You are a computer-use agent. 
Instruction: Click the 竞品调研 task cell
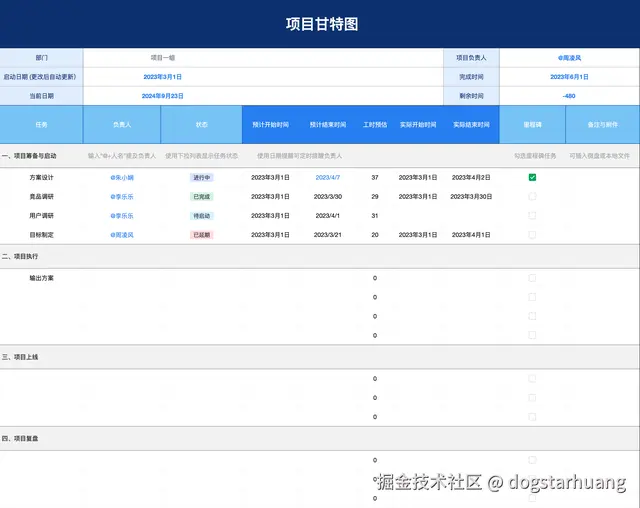pos(41,197)
